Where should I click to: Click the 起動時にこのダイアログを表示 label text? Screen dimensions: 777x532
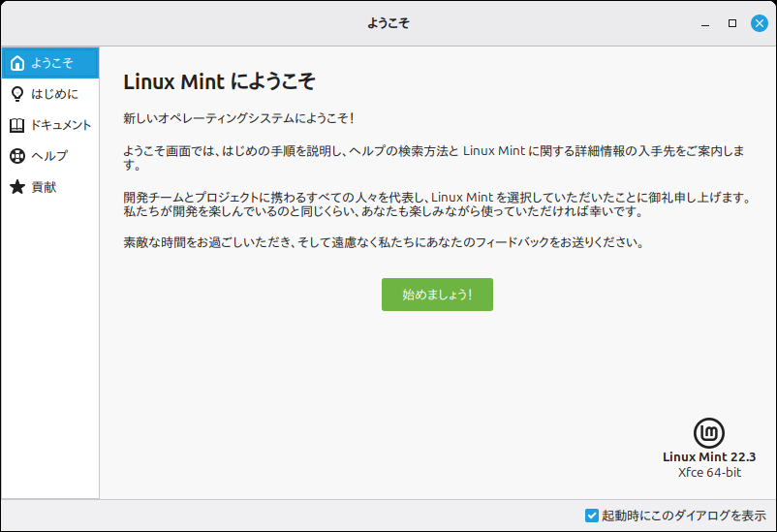click(684, 516)
